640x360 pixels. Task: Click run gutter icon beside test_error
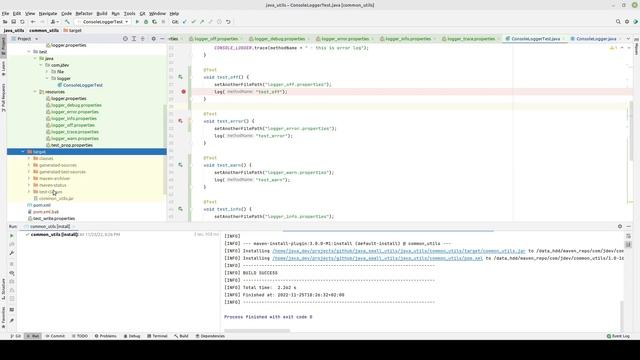click(180, 121)
